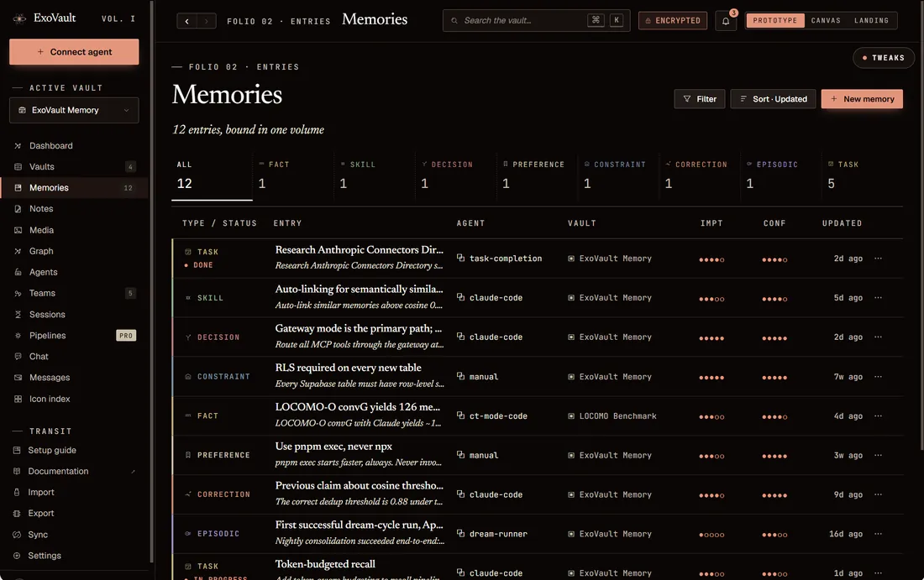
Task: Toggle the Tweaks panel
Action: pyautogui.click(x=884, y=58)
